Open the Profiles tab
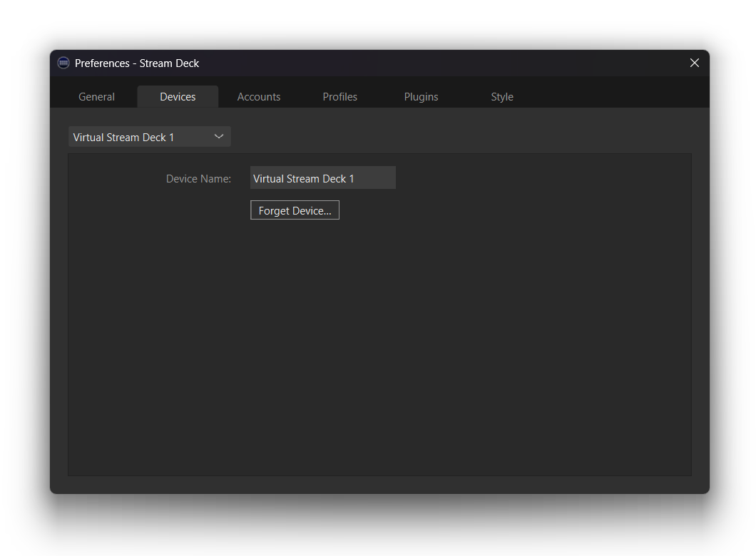This screenshot has height=556, width=756. 340,97
